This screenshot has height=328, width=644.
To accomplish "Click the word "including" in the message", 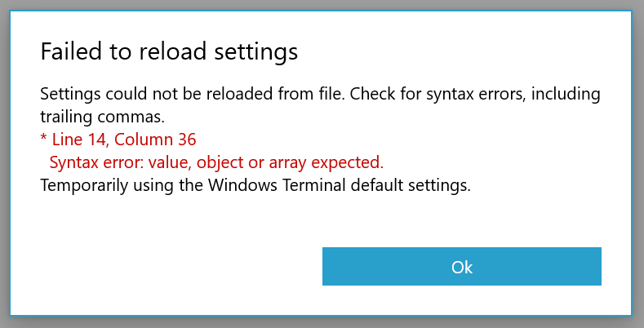I will coord(566,94).
